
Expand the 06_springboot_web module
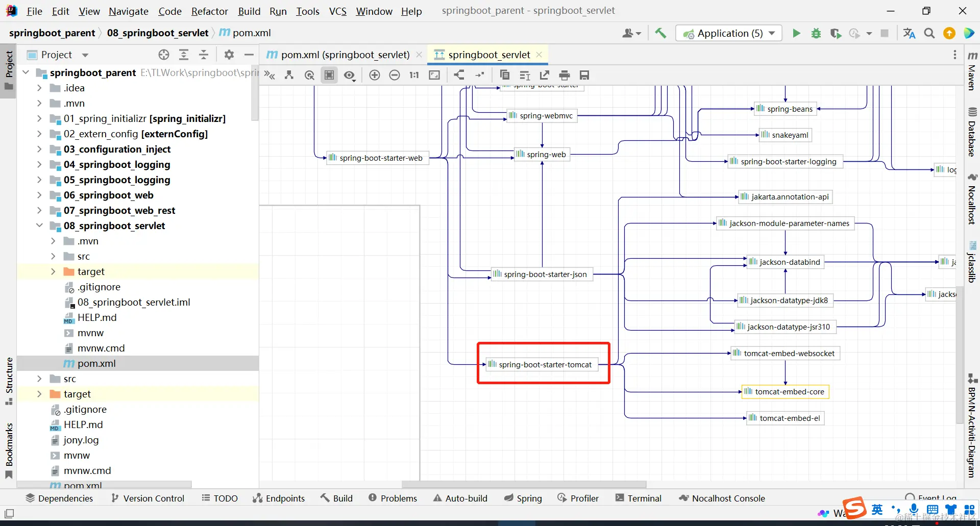[x=39, y=195]
